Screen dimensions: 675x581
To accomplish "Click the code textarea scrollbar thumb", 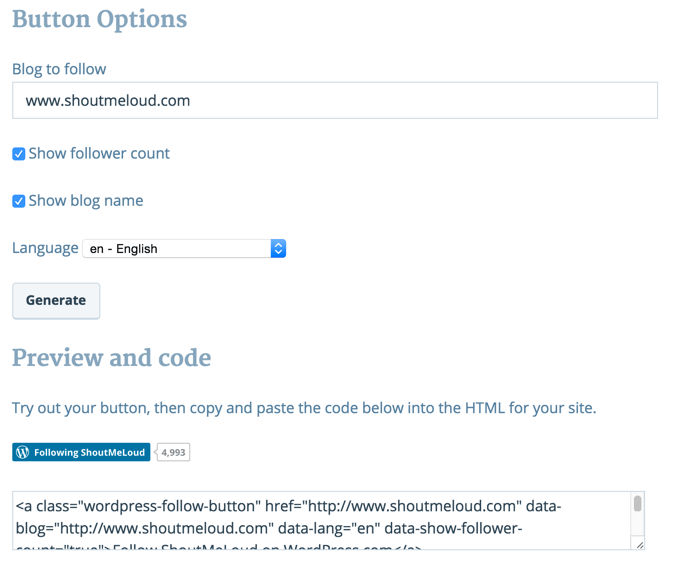I will coord(638,504).
